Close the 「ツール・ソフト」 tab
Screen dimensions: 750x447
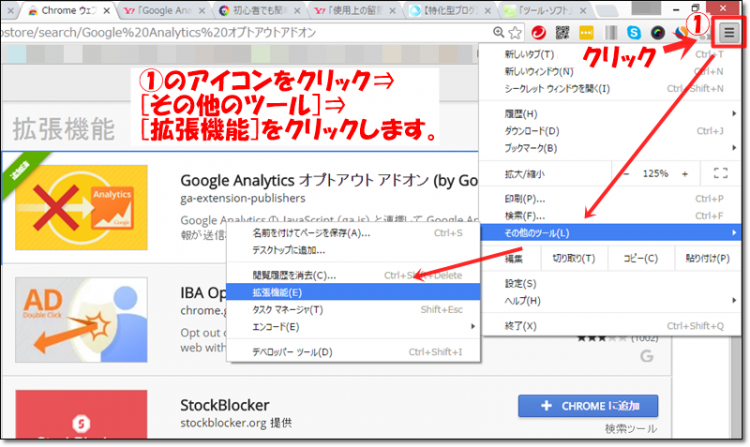point(583,11)
